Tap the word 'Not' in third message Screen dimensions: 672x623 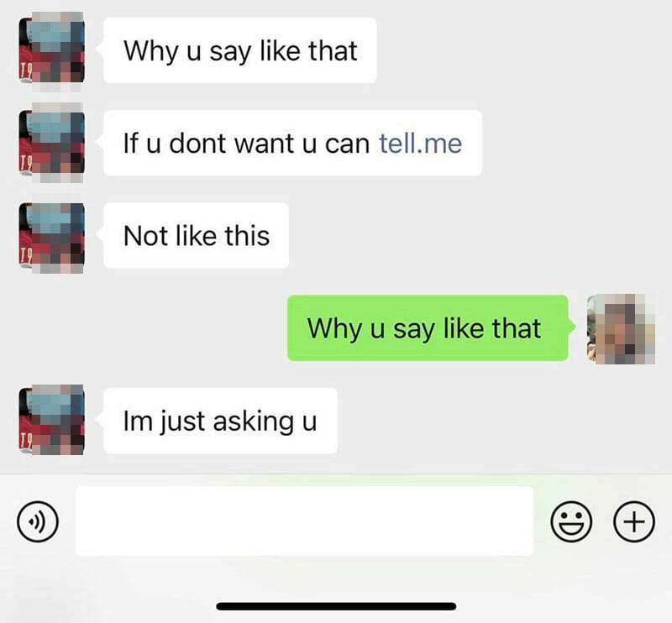(x=145, y=236)
